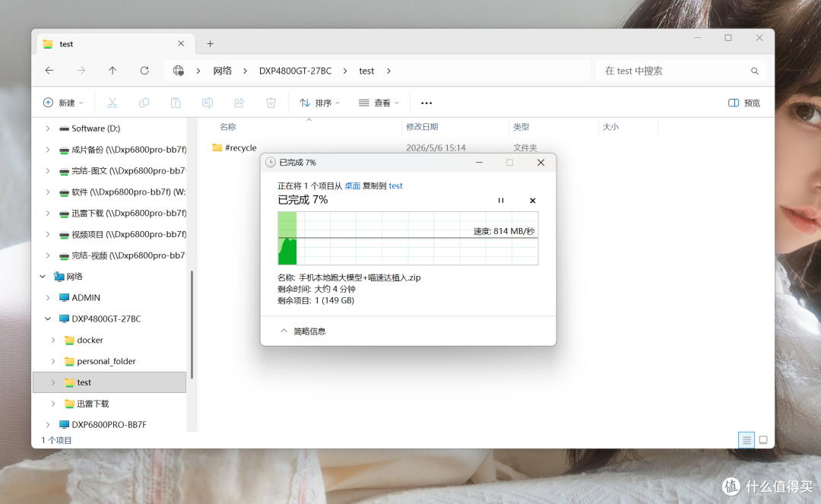The image size is (821, 504).
Task: Expand the tree node beside sidebar folder test
Action: click(53, 382)
